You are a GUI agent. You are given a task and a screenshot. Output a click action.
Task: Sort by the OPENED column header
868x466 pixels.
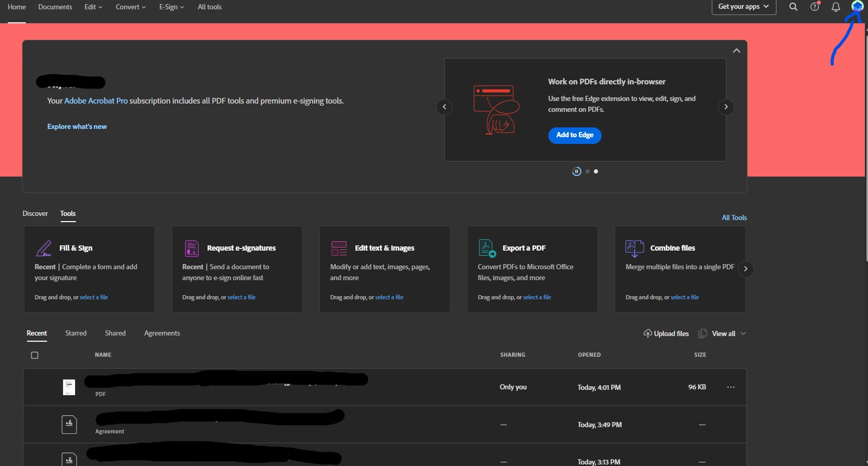[589, 355]
